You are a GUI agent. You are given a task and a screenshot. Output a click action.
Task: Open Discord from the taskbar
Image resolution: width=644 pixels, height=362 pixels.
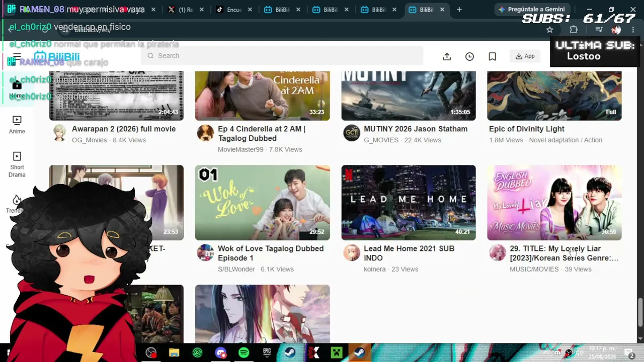pyautogui.click(x=220, y=352)
